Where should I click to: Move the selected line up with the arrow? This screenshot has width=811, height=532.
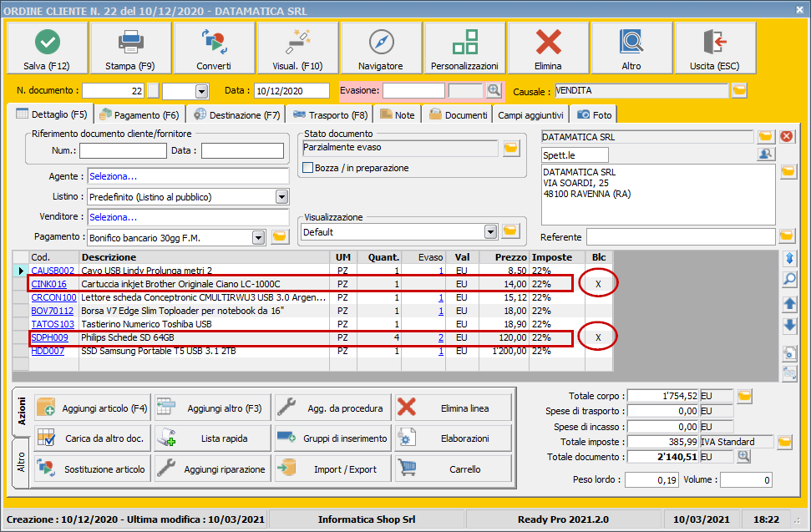pyautogui.click(x=790, y=304)
